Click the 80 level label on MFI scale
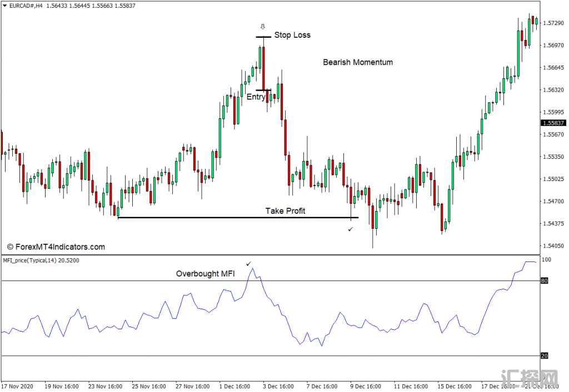Screen dimensions: 569x392 (x=545, y=281)
